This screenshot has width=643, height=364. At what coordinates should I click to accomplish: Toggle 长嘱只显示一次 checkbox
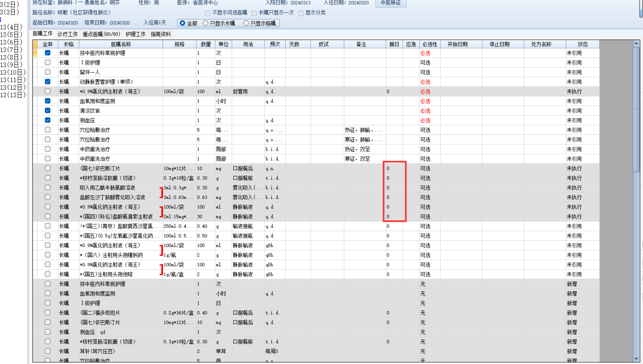254,13
